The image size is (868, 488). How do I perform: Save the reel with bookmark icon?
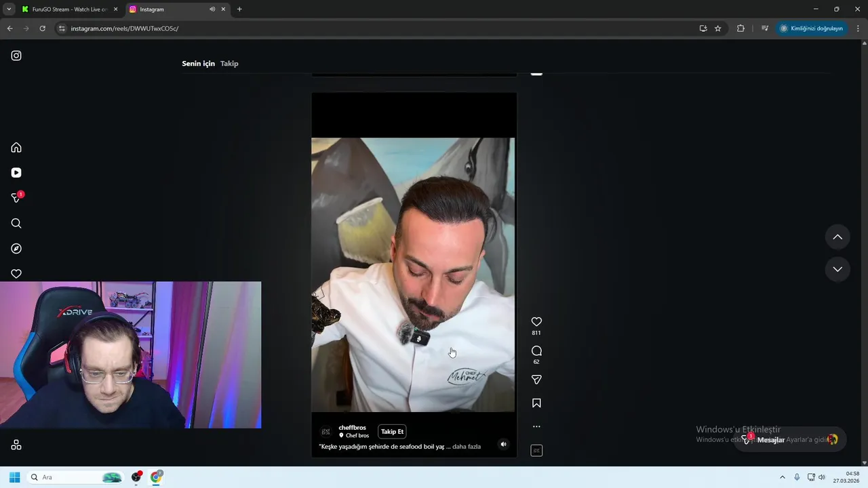pyautogui.click(x=536, y=403)
